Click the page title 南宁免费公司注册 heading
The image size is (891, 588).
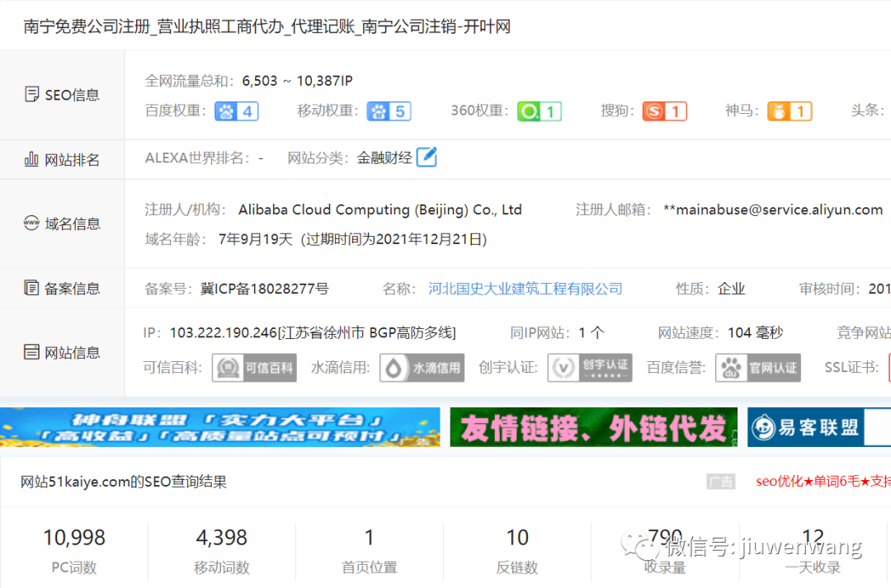[267, 26]
